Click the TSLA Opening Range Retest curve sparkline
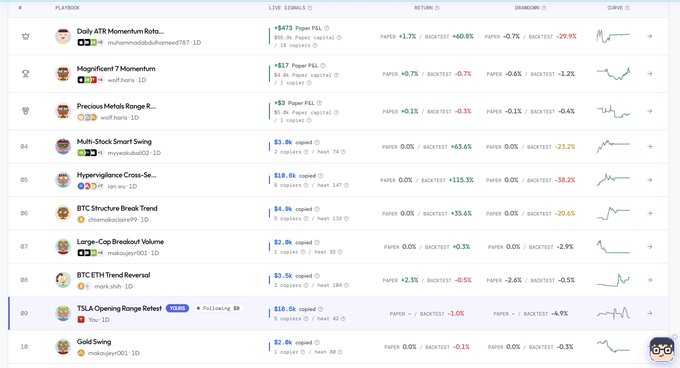680x368 pixels. 613,313
